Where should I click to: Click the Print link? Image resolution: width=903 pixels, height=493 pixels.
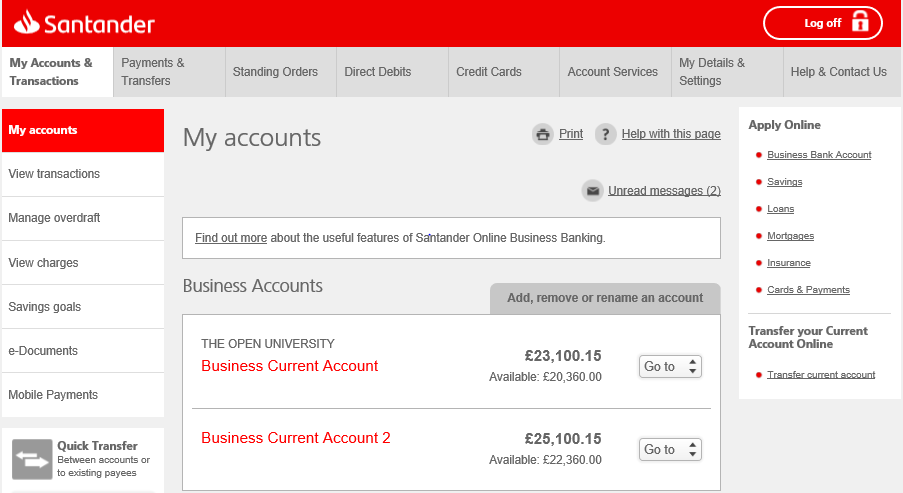click(x=571, y=134)
